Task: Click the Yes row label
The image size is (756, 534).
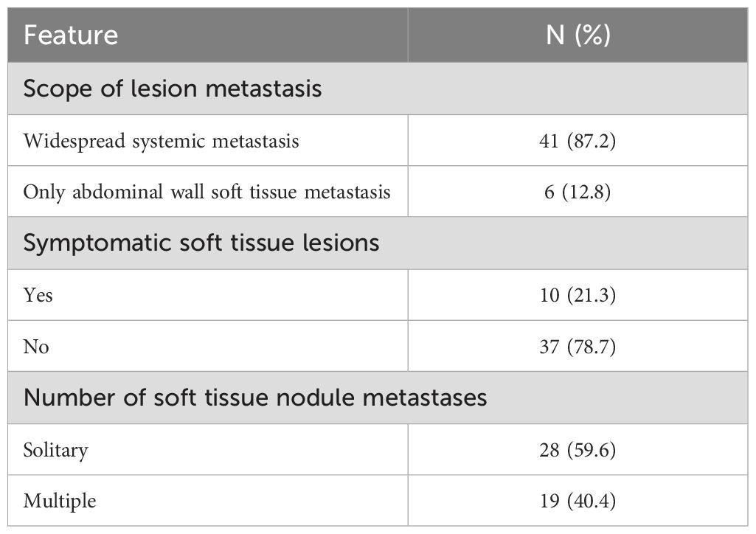Action: (38, 295)
